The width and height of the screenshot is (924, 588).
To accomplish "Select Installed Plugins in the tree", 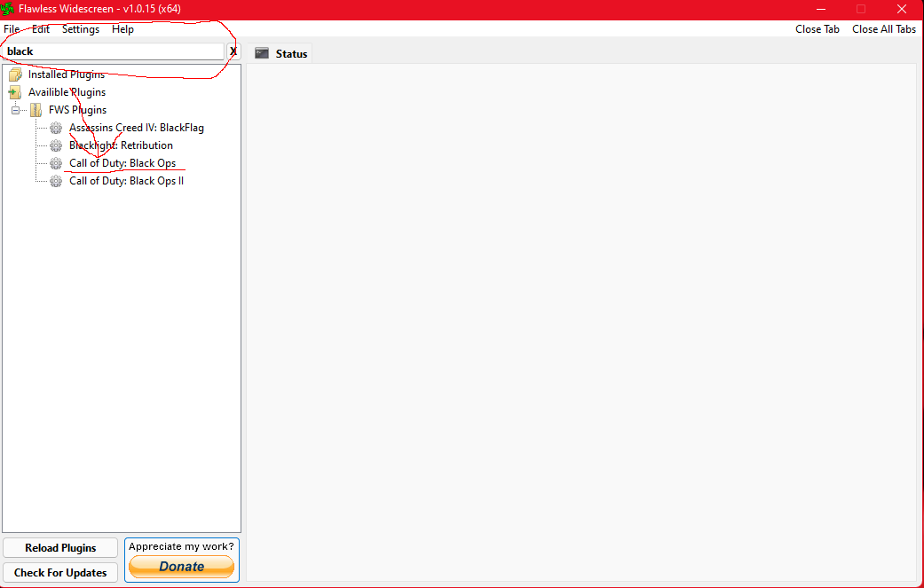I will pyautogui.click(x=67, y=74).
